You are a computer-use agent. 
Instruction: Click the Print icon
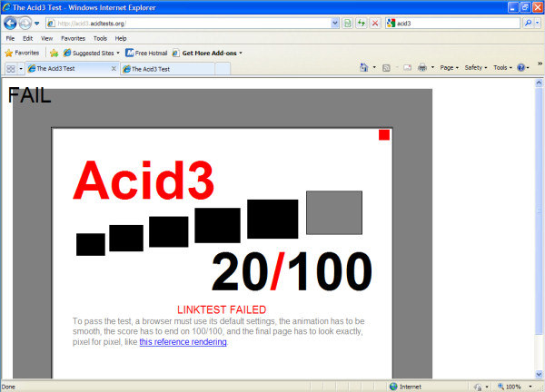coord(422,67)
